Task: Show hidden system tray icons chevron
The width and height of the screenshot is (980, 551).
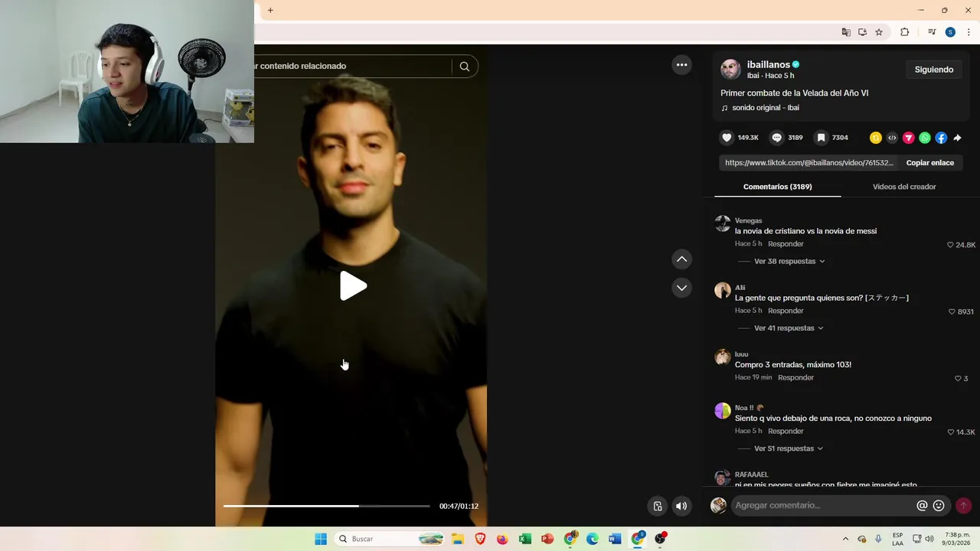Action: point(845,539)
